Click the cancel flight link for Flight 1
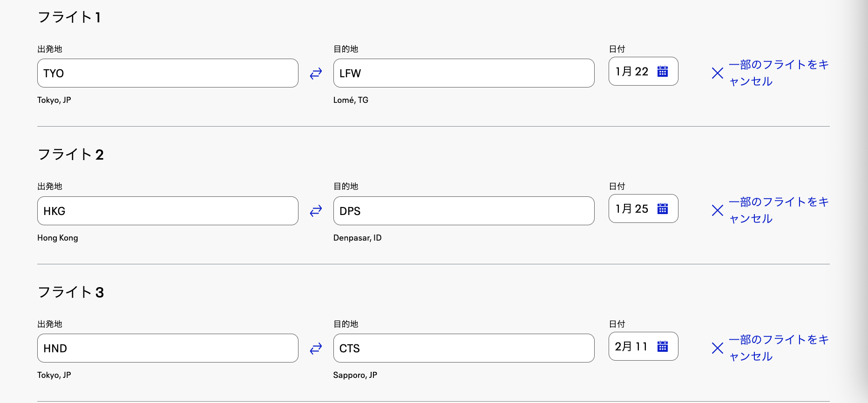Image resolution: width=868 pixels, height=403 pixels. coord(778,73)
